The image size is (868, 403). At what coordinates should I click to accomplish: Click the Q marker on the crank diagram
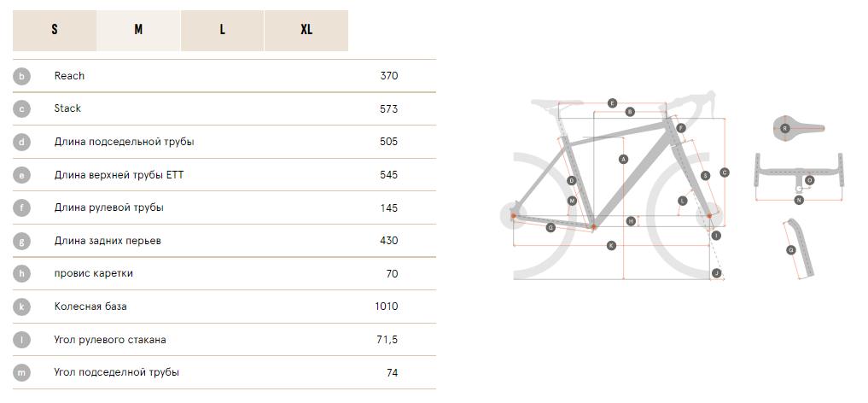(791, 250)
